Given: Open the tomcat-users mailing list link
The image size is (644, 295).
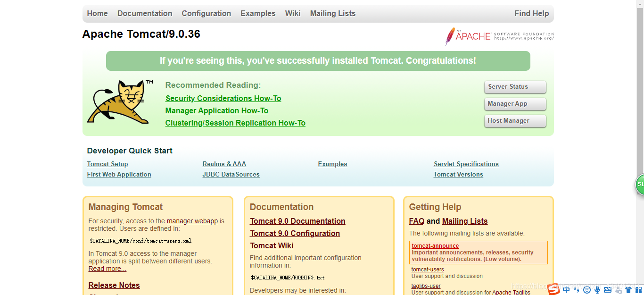Looking at the screenshot, I should (x=428, y=270).
